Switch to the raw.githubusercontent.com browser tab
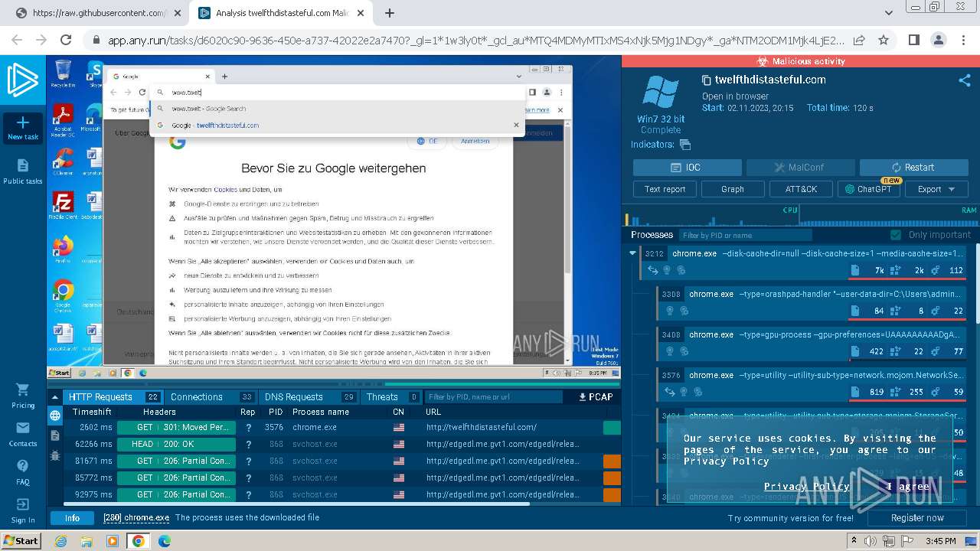The height and width of the screenshot is (551, 980). coord(100,13)
